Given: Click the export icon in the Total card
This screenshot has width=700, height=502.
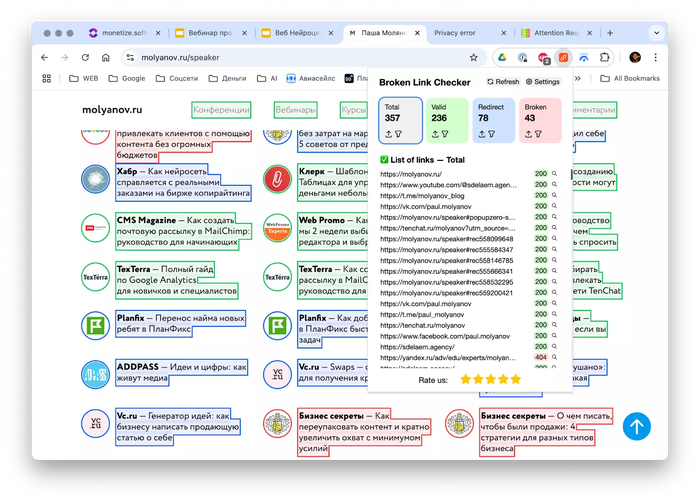Looking at the screenshot, I should (x=388, y=134).
